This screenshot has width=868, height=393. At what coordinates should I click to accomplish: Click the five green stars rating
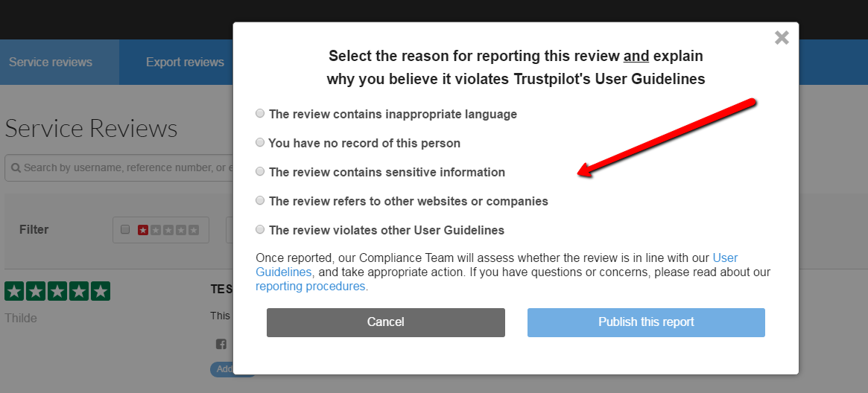click(x=57, y=291)
